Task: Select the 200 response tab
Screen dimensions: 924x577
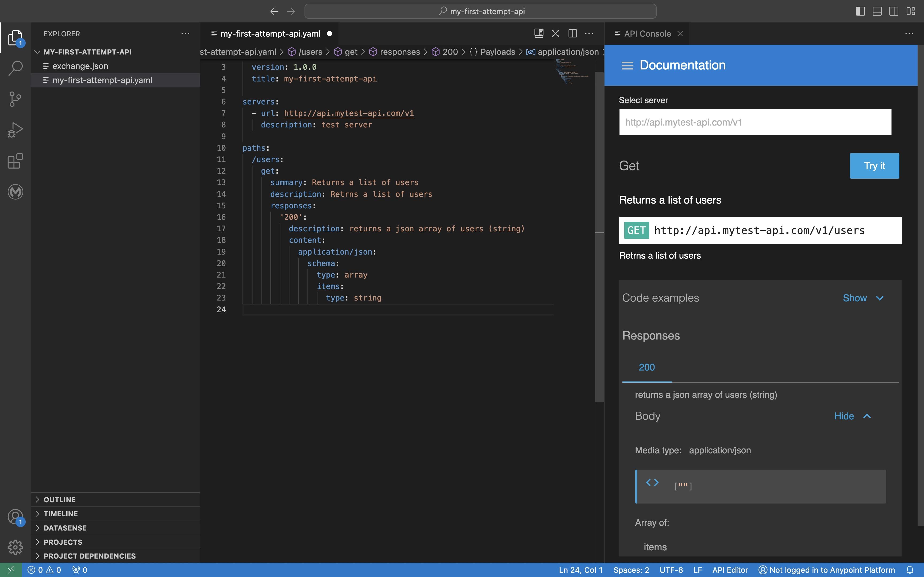Action: (646, 367)
